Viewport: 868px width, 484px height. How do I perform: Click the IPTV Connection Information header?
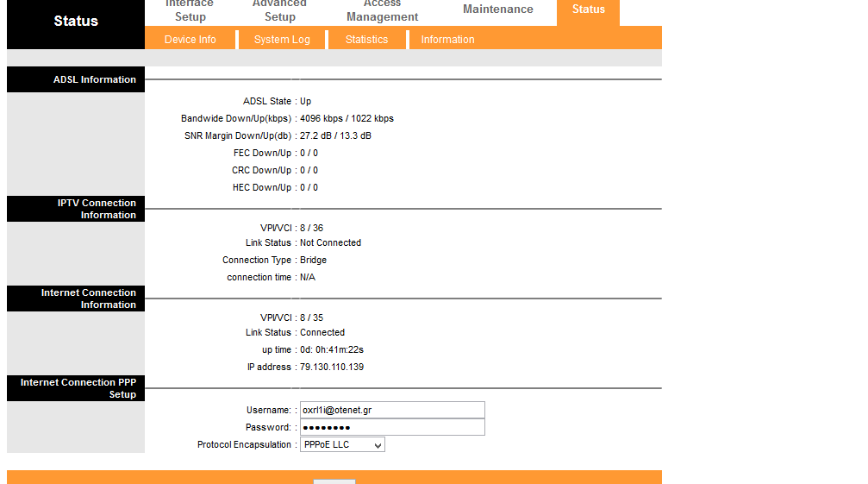click(x=76, y=209)
